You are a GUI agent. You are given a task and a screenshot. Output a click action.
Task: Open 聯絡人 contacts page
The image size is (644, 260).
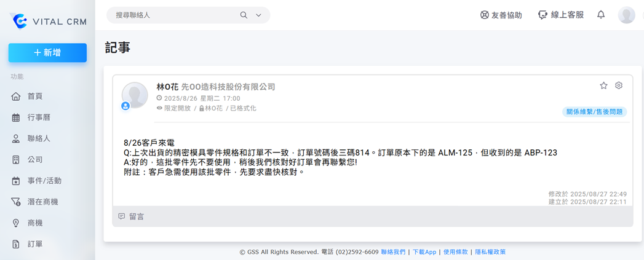(x=39, y=138)
